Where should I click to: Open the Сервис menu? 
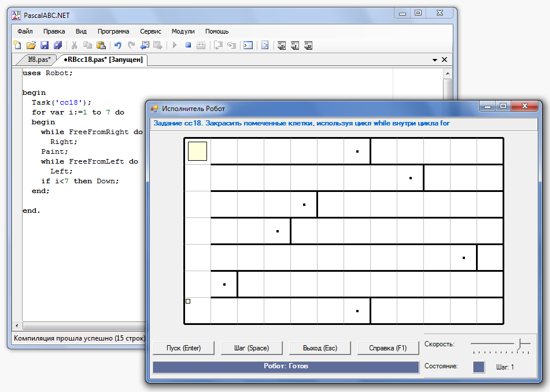click(x=150, y=31)
